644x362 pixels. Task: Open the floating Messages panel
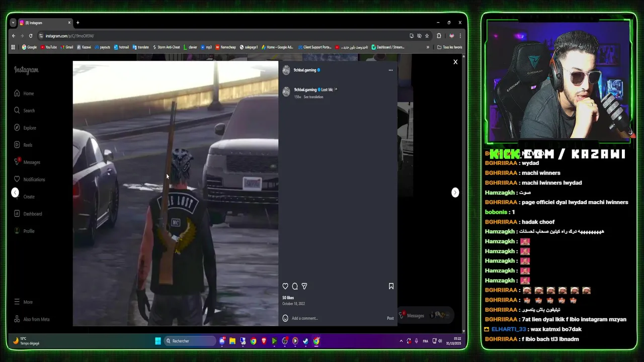click(x=426, y=316)
